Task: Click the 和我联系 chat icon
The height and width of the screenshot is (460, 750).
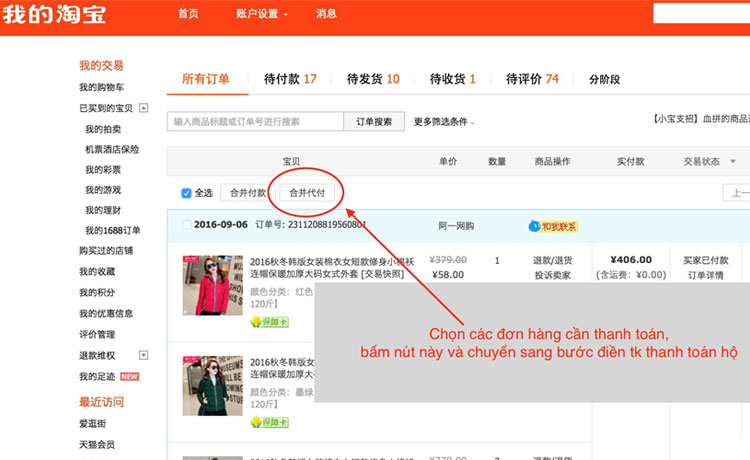Action: (x=553, y=226)
